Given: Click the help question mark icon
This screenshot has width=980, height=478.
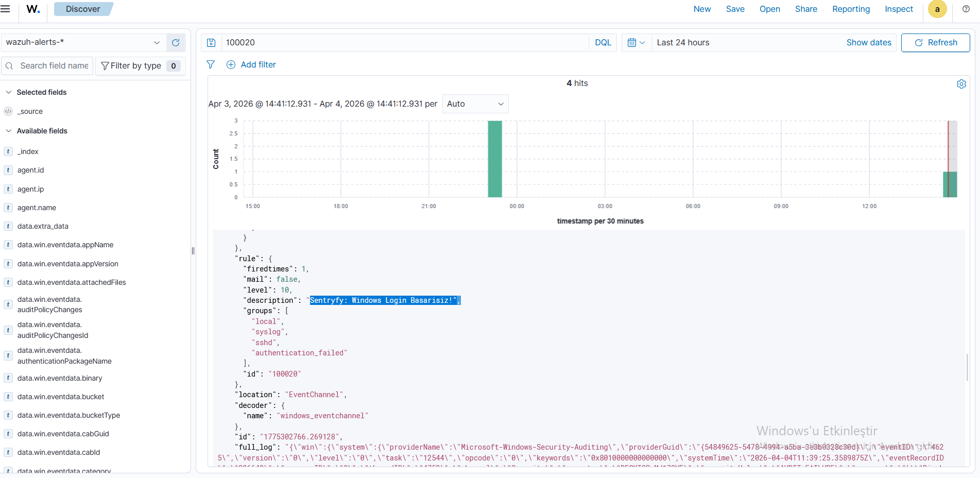Looking at the screenshot, I should point(966,9).
